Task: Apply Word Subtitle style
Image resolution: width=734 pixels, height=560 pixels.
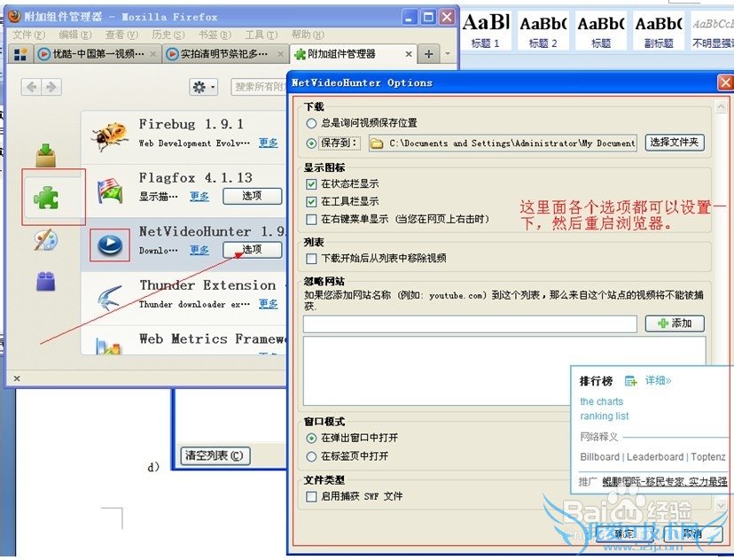Action: click(658, 30)
